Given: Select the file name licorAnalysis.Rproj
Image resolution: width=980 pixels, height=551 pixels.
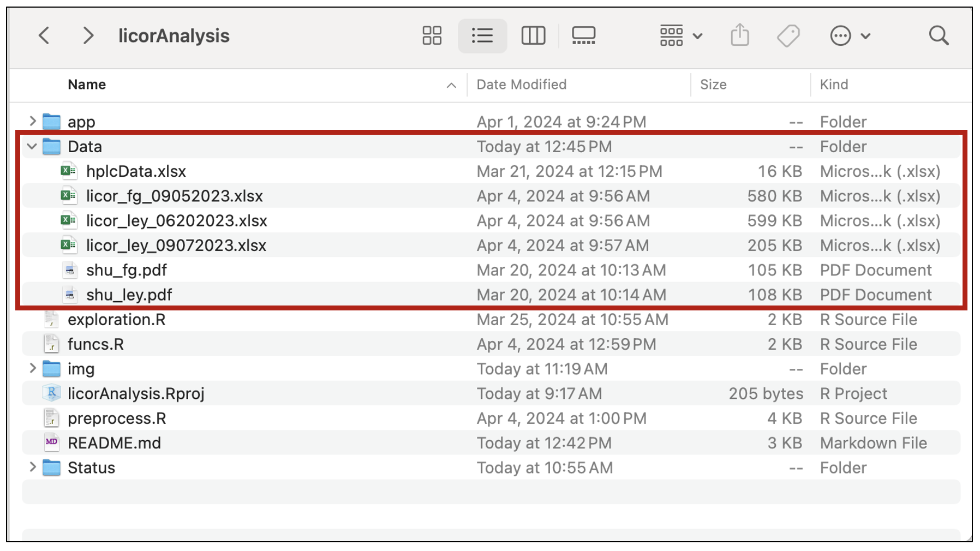Looking at the screenshot, I should [136, 394].
